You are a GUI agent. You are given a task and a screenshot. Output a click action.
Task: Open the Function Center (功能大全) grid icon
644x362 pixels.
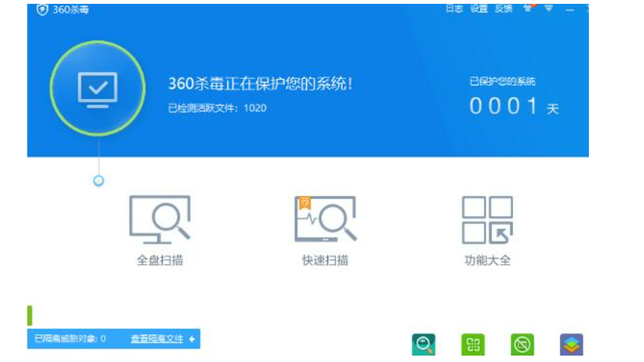tap(487, 220)
